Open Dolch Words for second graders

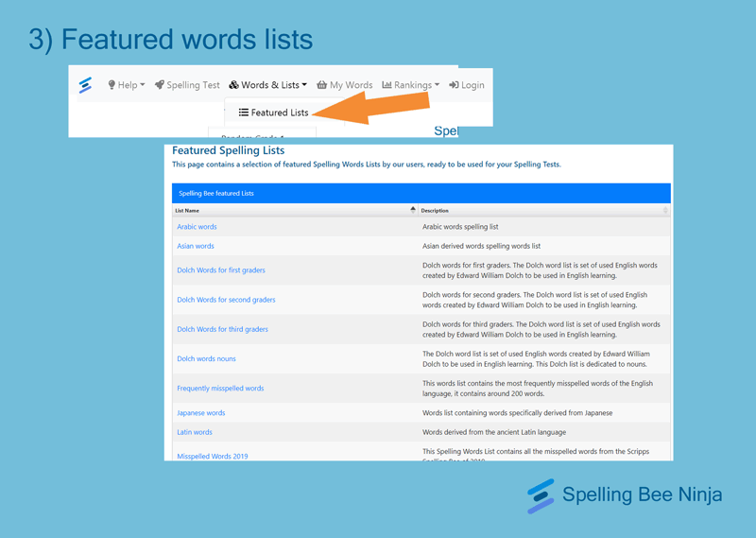coord(226,300)
